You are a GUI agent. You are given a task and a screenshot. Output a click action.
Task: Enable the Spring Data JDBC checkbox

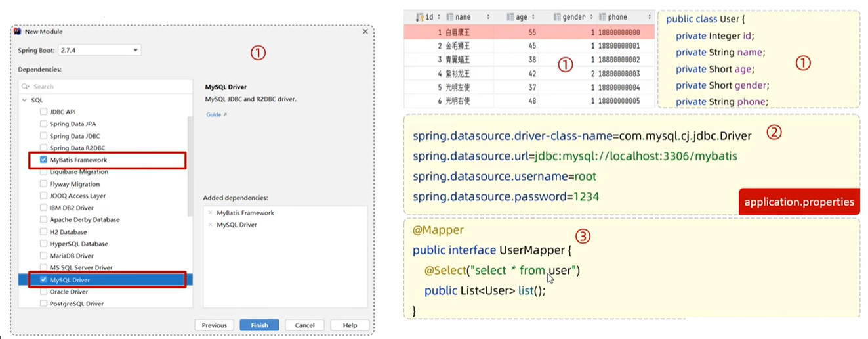click(43, 136)
